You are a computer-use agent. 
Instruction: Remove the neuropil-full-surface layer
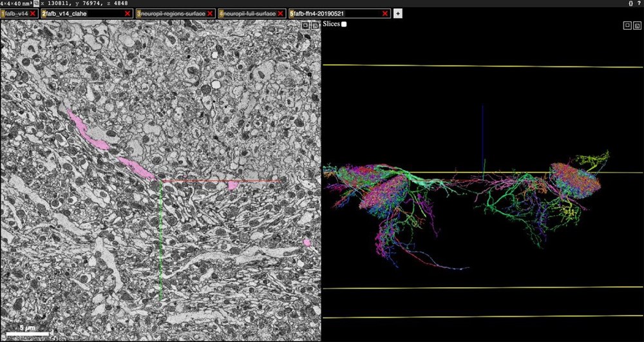281,14
